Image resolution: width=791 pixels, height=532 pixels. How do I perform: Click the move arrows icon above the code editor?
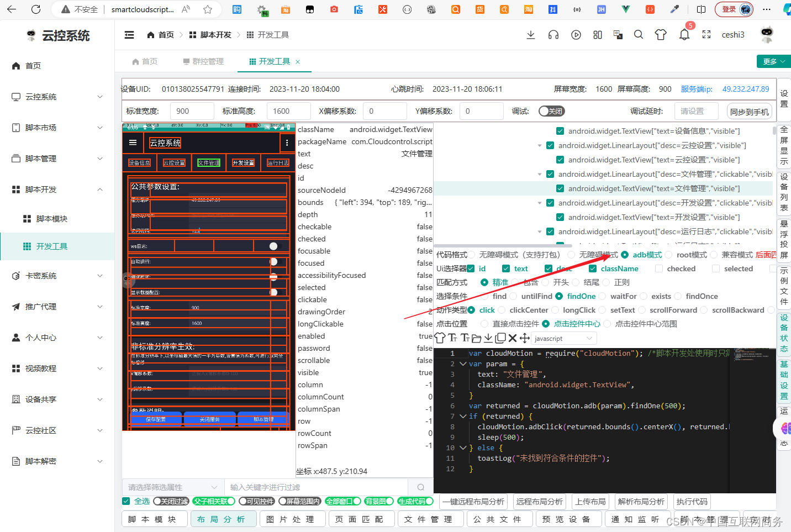click(x=525, y=338)
